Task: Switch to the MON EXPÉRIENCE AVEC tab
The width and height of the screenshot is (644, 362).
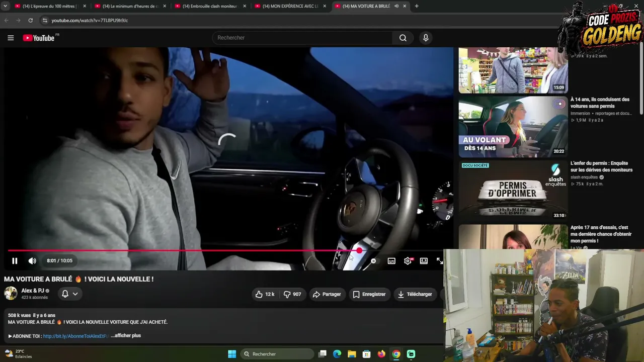Action: [x=290, y=6]
